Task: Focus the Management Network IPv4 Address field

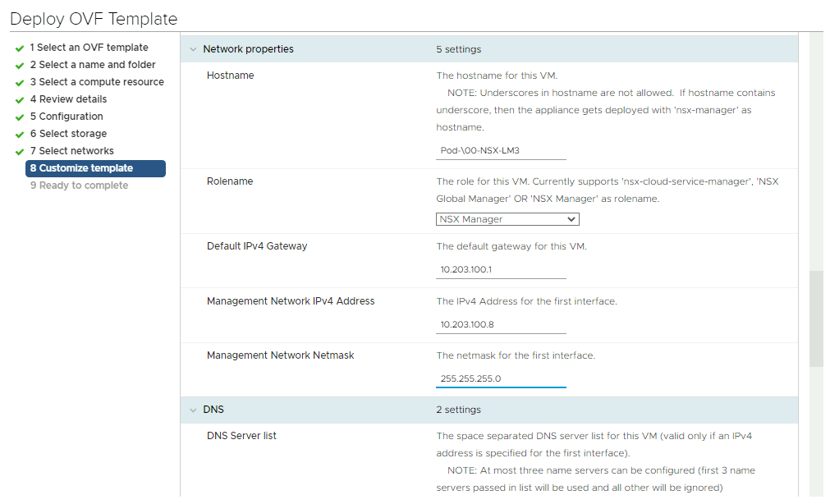Action: [x=501, y=324]
